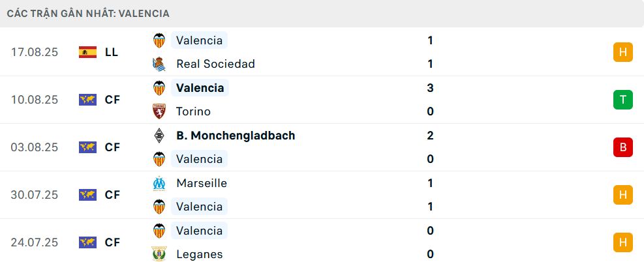This screenshot has height=262, width=644.
Task: Click the red B result badge
Action: pos(623,147)
